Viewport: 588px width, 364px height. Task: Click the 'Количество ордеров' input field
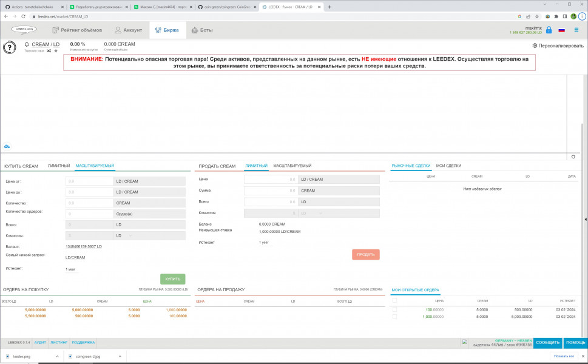tap(89, 214)
